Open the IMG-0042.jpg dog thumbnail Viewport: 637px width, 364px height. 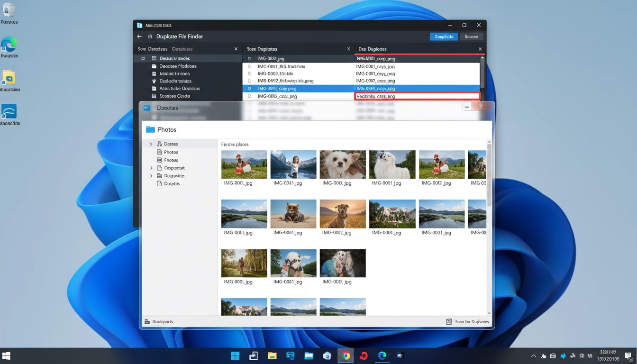tap(343, 213)
